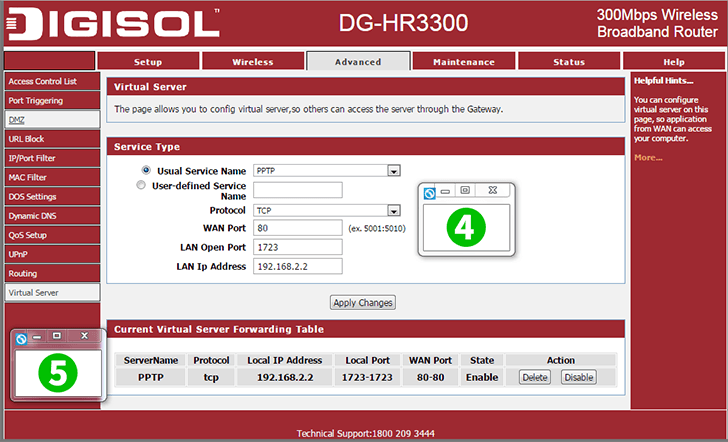
Task: Go to the Maintenance tab
Action: [x=464, y=61]
